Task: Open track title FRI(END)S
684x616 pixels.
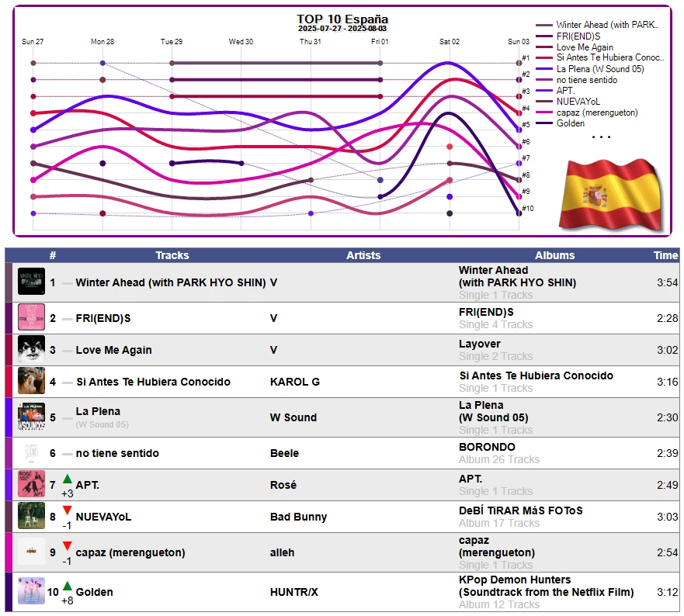Action: click(103, 318)
